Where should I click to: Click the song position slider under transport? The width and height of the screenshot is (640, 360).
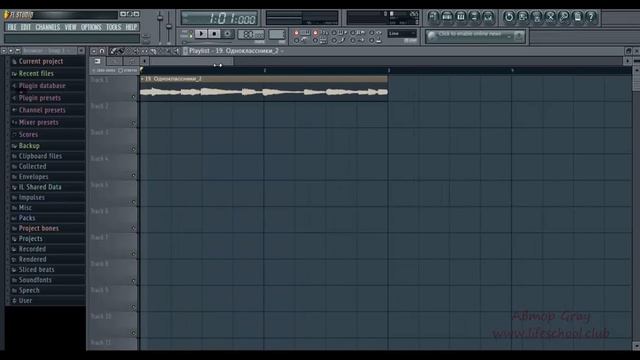208,42
